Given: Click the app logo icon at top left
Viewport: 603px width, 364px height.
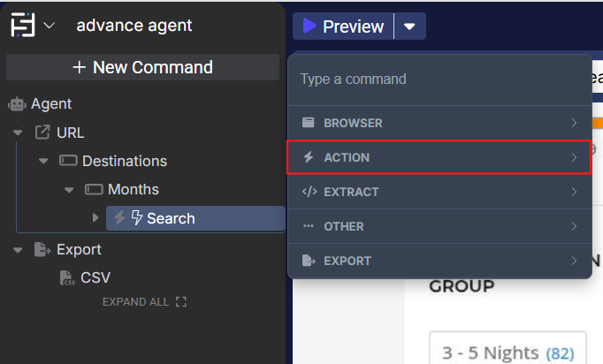Looking at the screenshot, I should (23, 26).
